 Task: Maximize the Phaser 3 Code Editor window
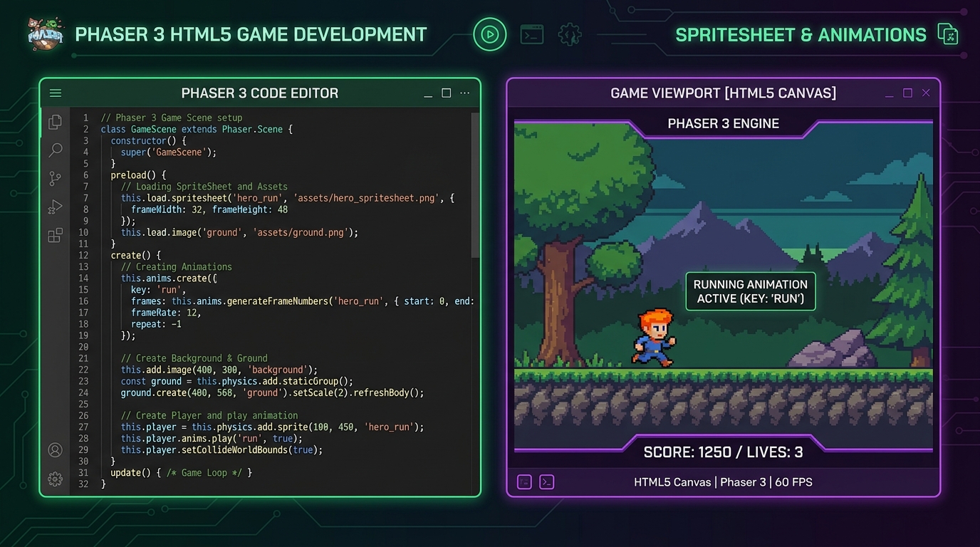[x=447, y=93]
